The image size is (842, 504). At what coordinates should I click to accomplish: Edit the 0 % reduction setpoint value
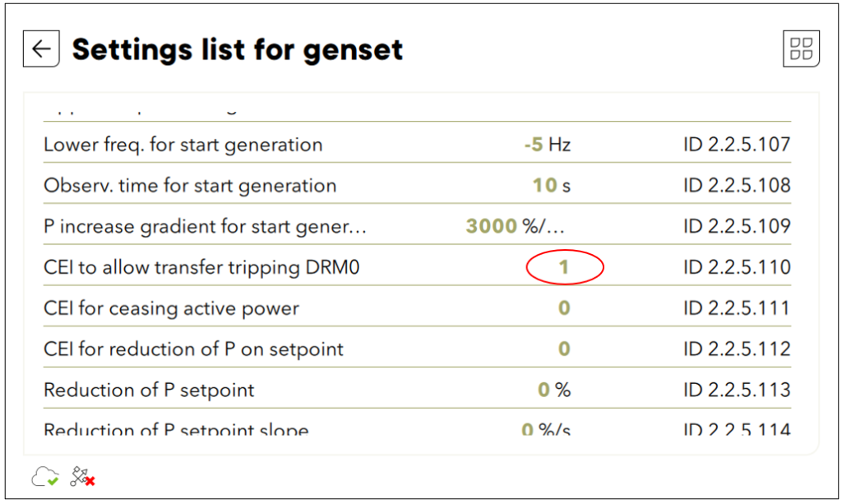(554, 389)
